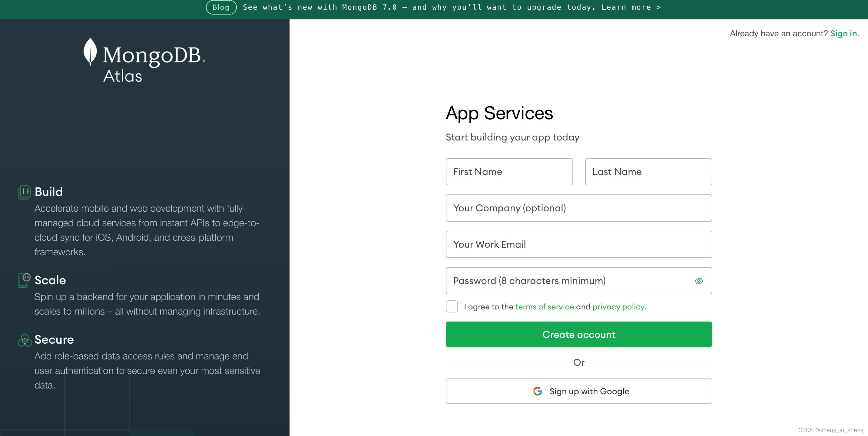Focus the First Name field
The height and width of the screenshot is (436, 868).
point(509,171)
